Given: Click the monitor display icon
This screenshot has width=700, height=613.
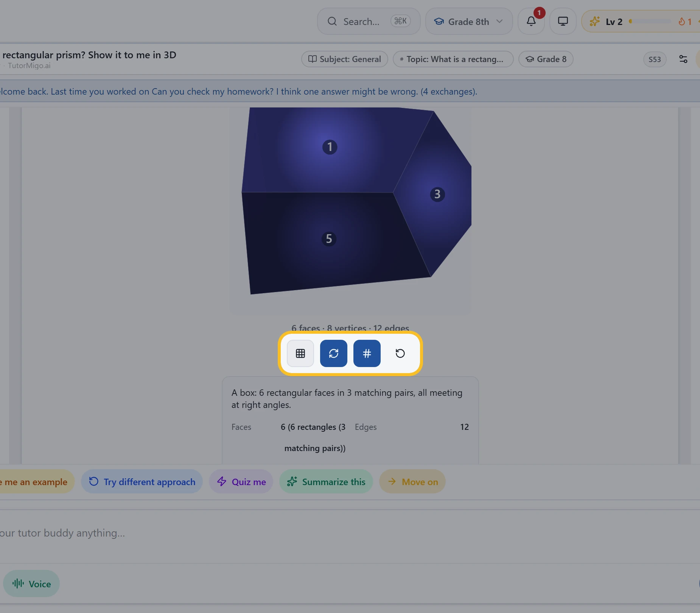Looking at the screenshot, I should click(563, 22).
